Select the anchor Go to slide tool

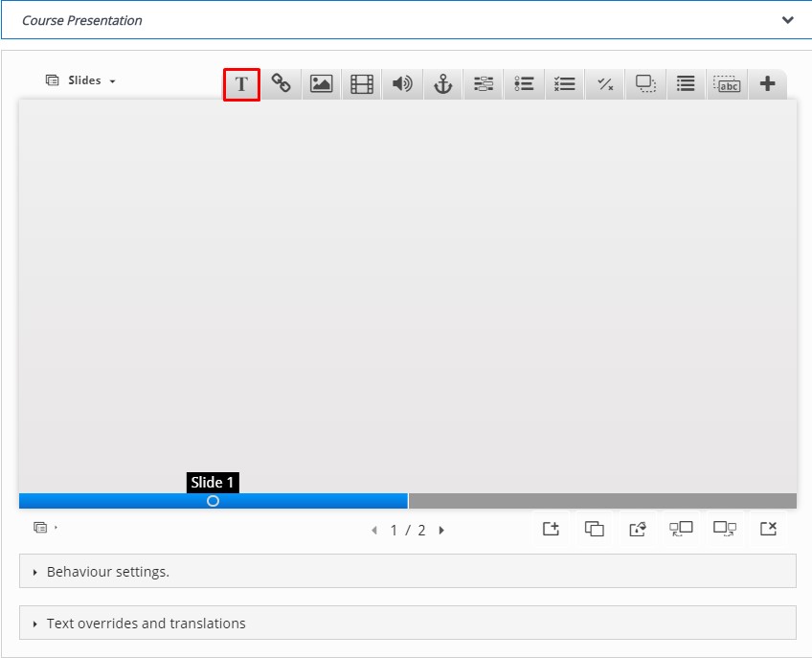(x=442, y=84)
